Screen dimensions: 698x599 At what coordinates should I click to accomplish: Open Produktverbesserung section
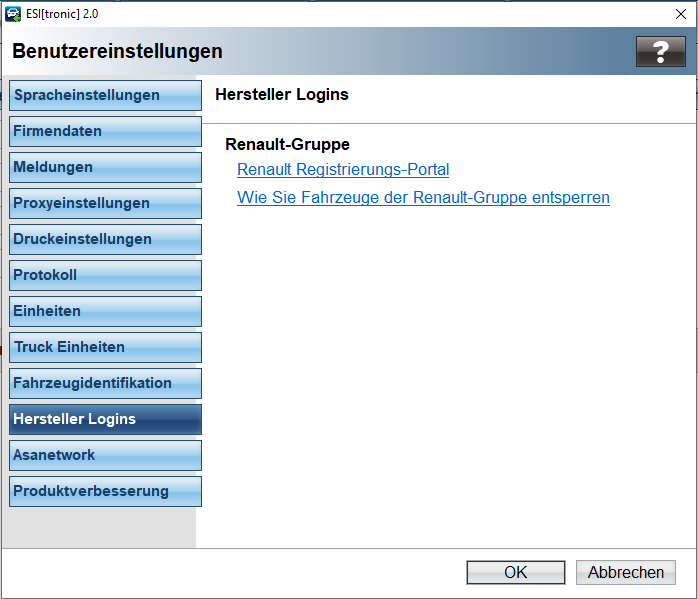coord(105,491)
